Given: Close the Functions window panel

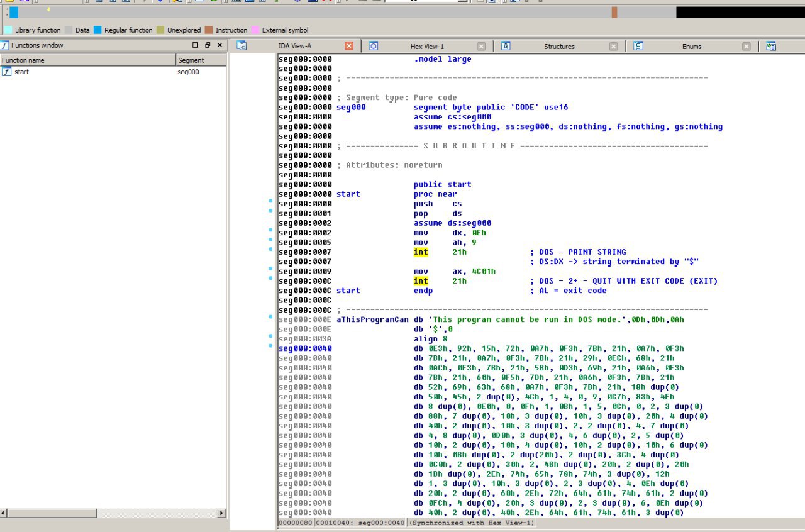Looking at the screenshot, I should 219,45.
